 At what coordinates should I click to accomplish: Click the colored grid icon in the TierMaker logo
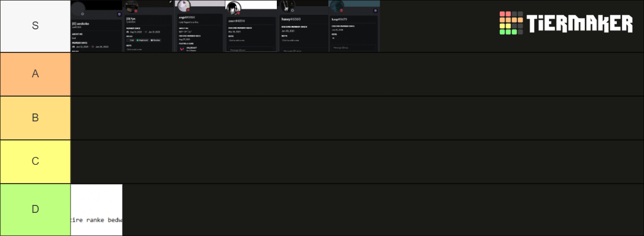(511, 23)
